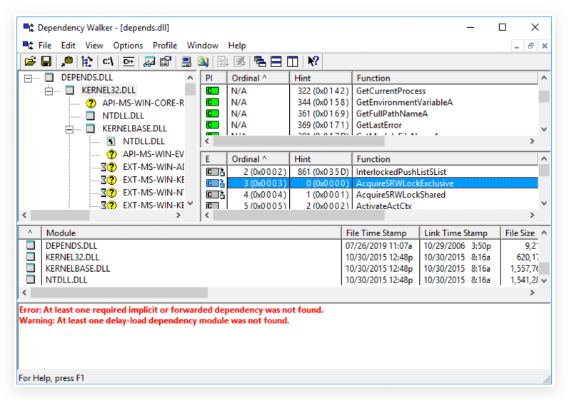Open the System Information computer icon

[x=186, y=61]
